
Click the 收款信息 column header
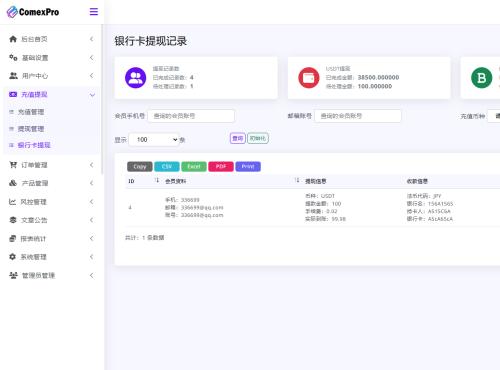point(417,181)
